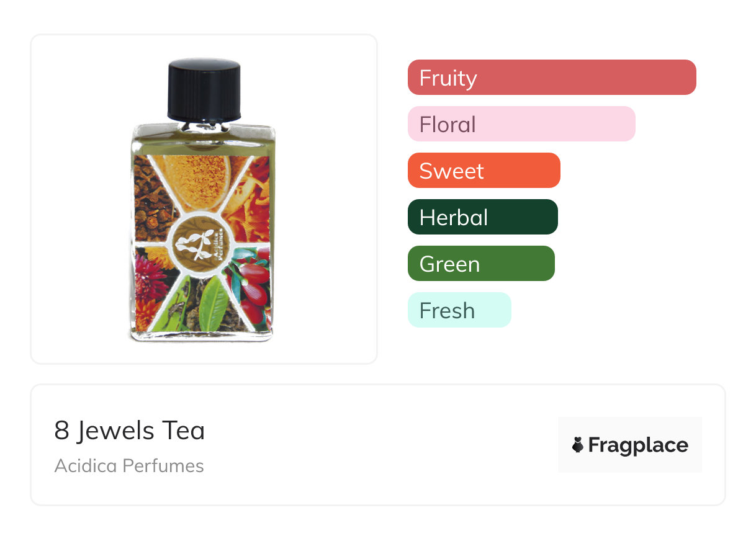Click the orange Sweet accord bar
Image resolution: width=756 pixels, height=536 pixels.
(484, 171)
